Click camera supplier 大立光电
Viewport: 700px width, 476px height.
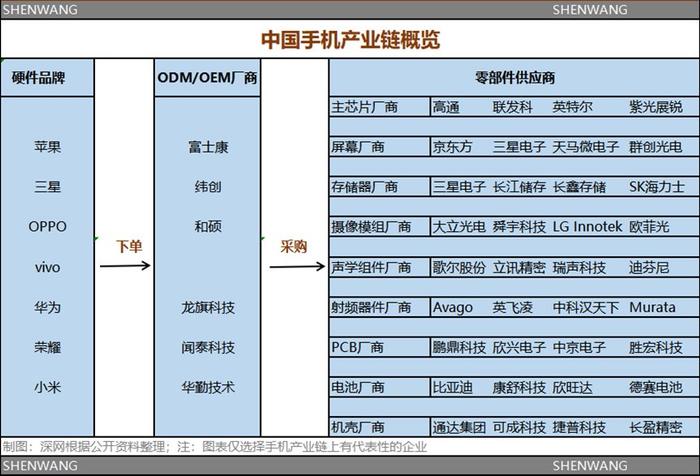click(459, 227)
